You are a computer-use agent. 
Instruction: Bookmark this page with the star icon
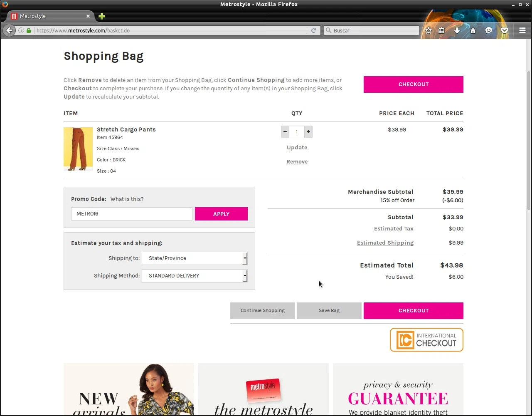(429, 30)
